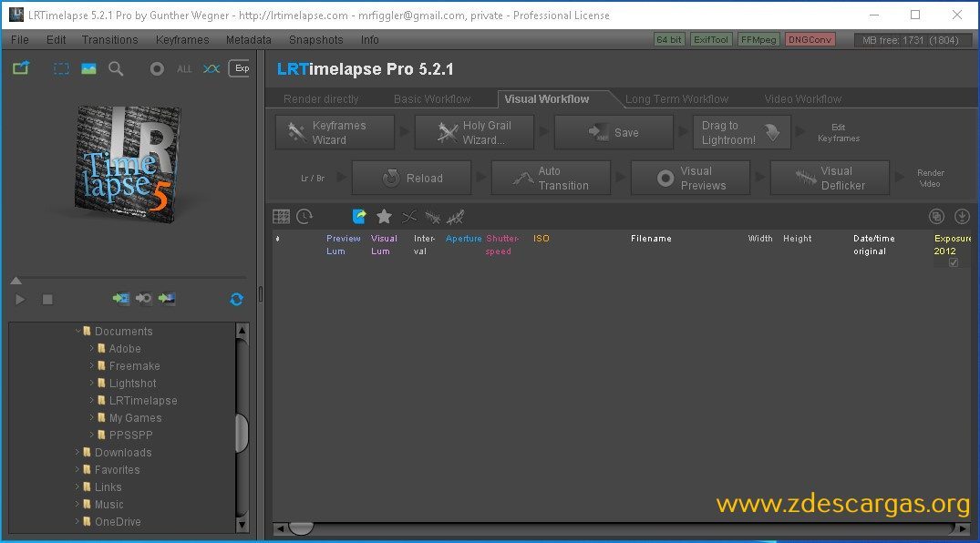Select the dashed crop rectangle tool
The height and width of the screenshot is (543, 980).
click(61, 68)
